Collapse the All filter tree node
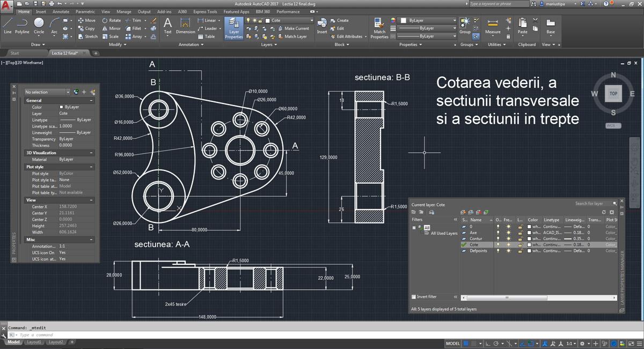This screenshot has width=644, height=349. point(415,227)
